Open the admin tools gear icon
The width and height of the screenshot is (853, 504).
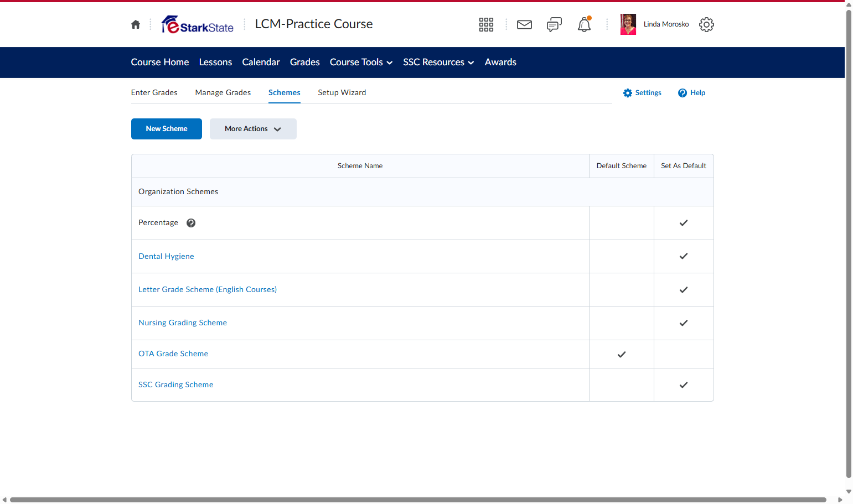click(x=706, y=24)
